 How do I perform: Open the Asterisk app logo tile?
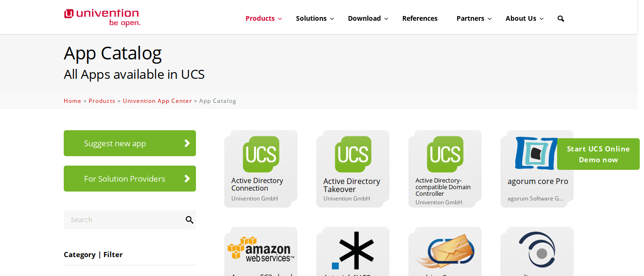coord(353,251)
